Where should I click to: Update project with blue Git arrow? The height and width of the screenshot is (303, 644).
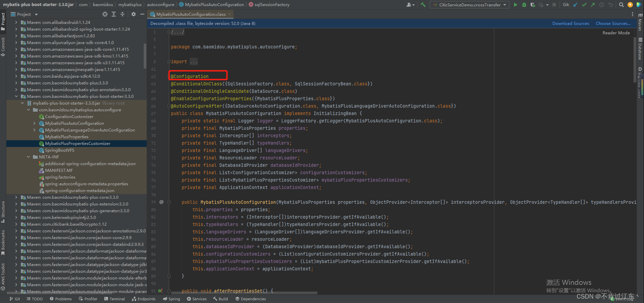[x=575, y=5]
